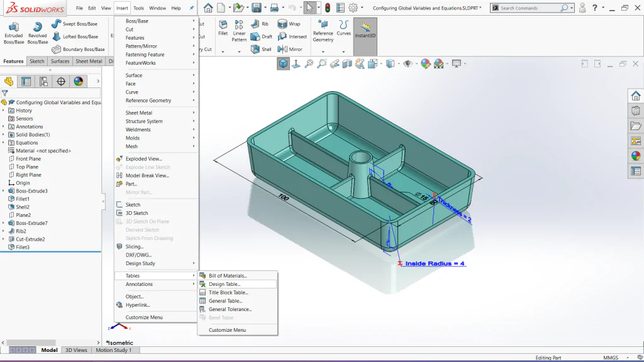The width and height of the screenshot is (644, 362).
Task: Open the Appearances color sphere pane
Action: [636, 156]
